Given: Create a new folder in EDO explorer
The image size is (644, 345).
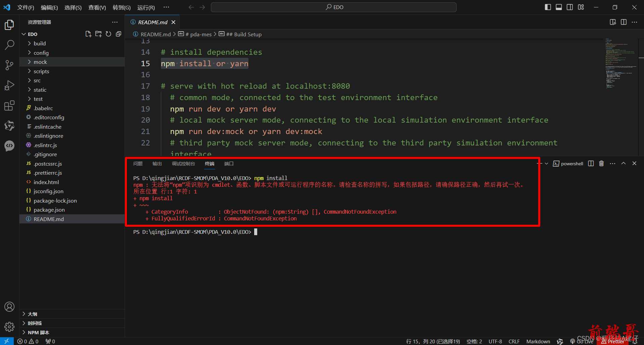Looking at the screenshot, I should 98,34.
